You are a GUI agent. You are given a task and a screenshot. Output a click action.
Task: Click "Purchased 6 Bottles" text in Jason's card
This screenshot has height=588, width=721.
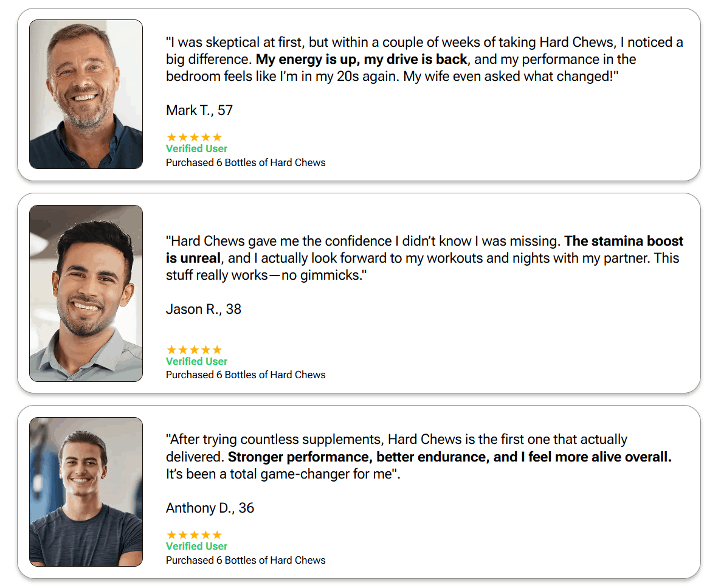point(246,375)
